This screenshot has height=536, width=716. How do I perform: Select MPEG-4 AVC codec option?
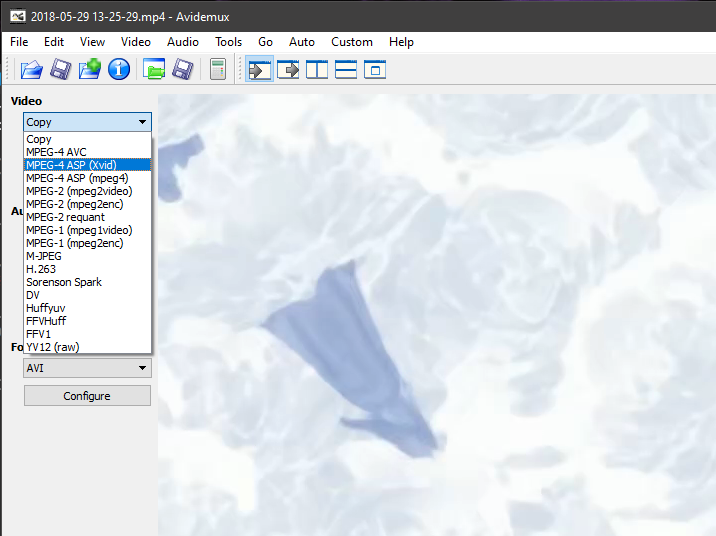click(x=87, y=152)
